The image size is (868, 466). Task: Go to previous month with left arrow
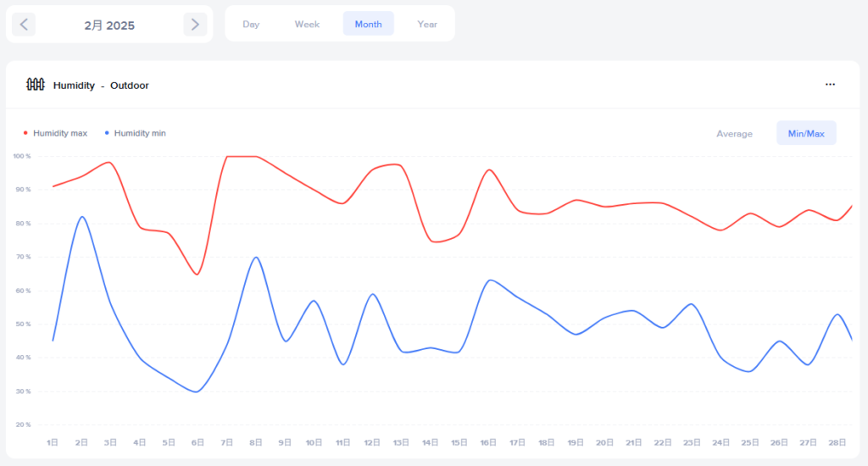click(24, 25)
